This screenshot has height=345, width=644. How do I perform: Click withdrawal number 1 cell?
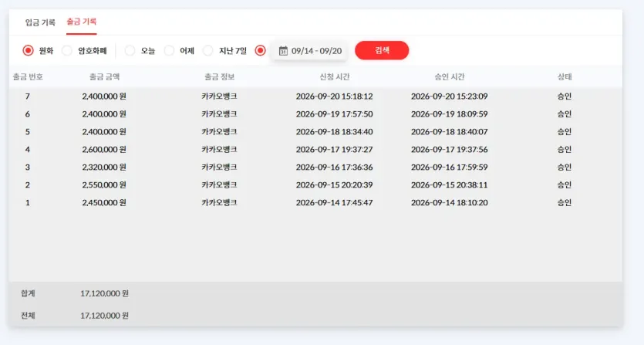[28, 202]
